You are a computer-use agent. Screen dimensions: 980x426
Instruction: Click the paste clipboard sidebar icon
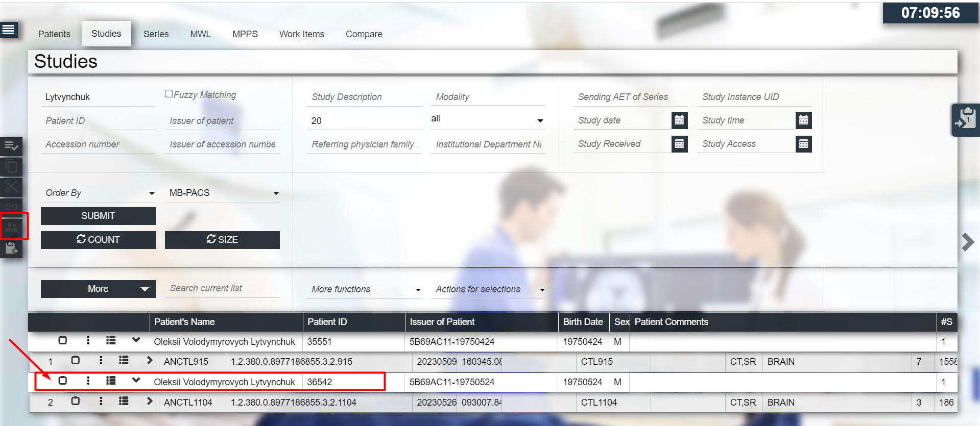(11, 248)
